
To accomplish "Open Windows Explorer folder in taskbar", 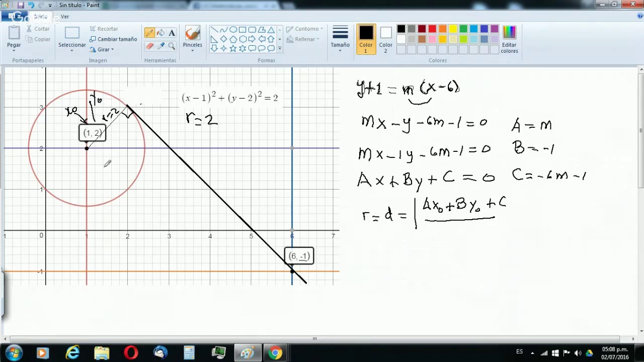I will (x=102, y=353).
